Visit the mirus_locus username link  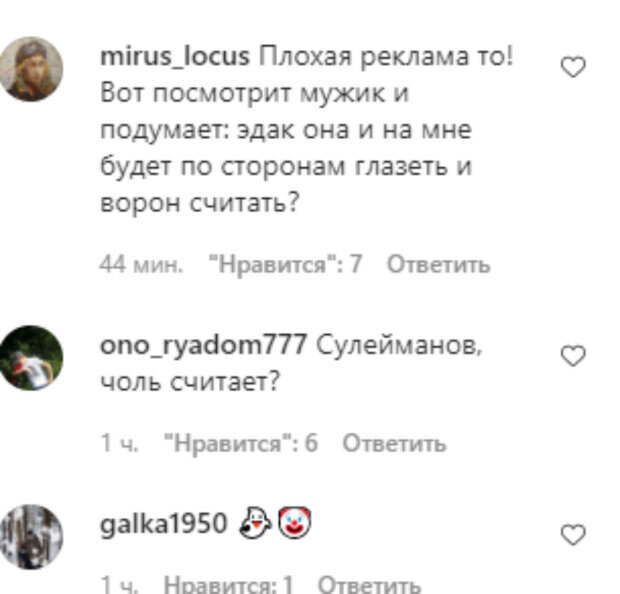pos(175,57)
